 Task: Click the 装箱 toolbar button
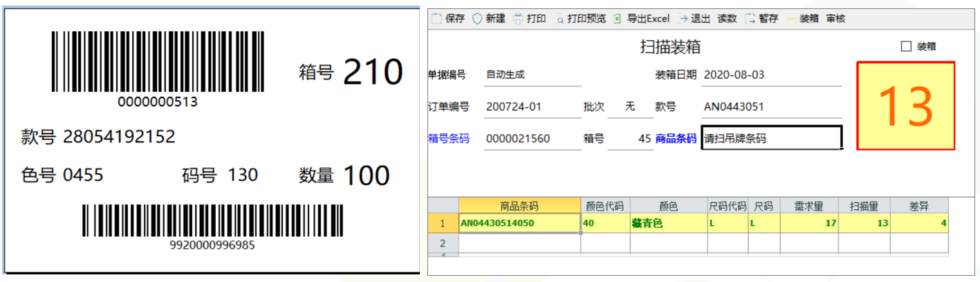(x=802, y=19)
